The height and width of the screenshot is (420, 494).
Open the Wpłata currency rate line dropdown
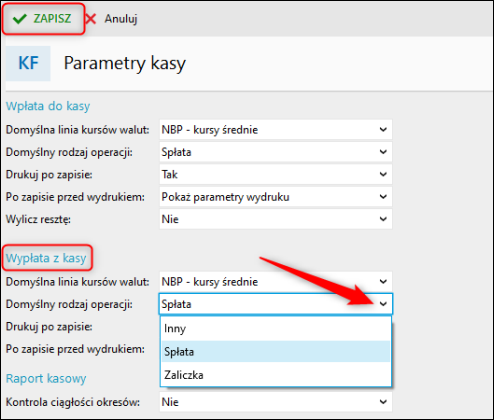pyautogui.click(x=276, y=129)
